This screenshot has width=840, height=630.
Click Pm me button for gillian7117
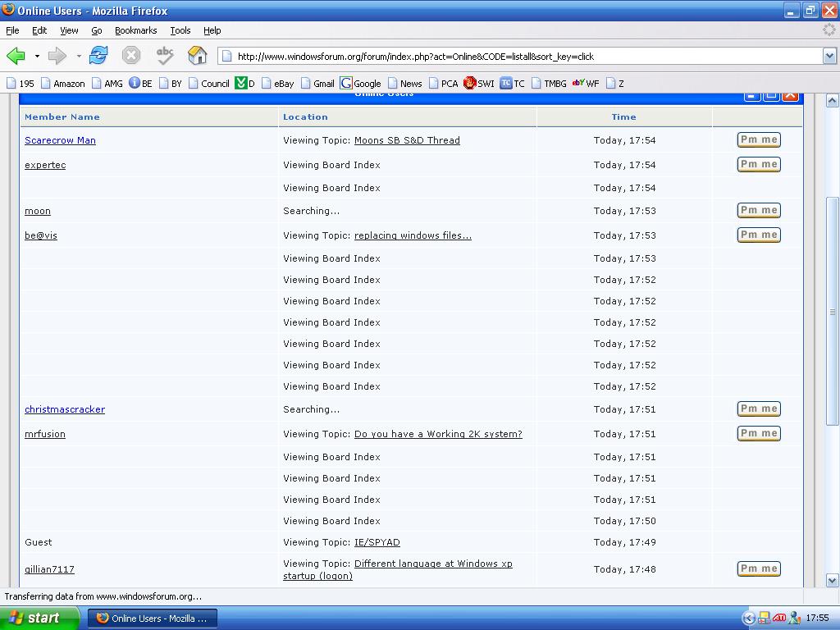(x=759, y=569)
